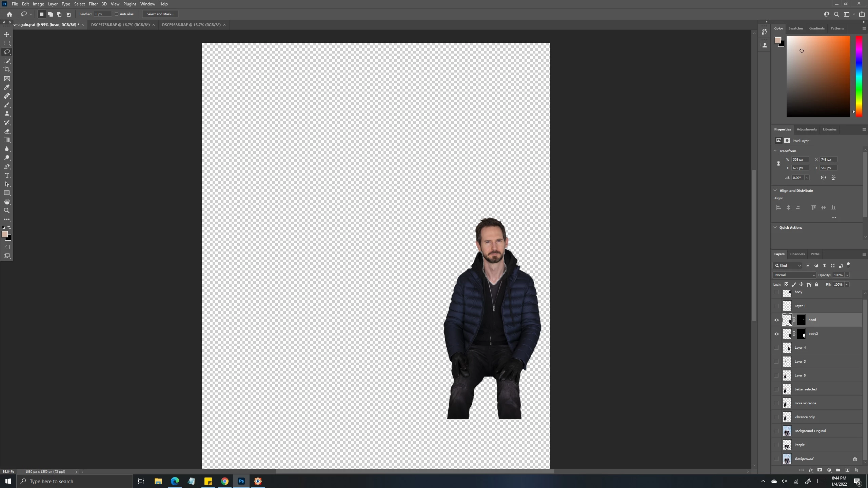This screenshot has height=488, width=868.
Task: Hide the body2 layer
Action: pyautogui.click(x=776, y=334)
